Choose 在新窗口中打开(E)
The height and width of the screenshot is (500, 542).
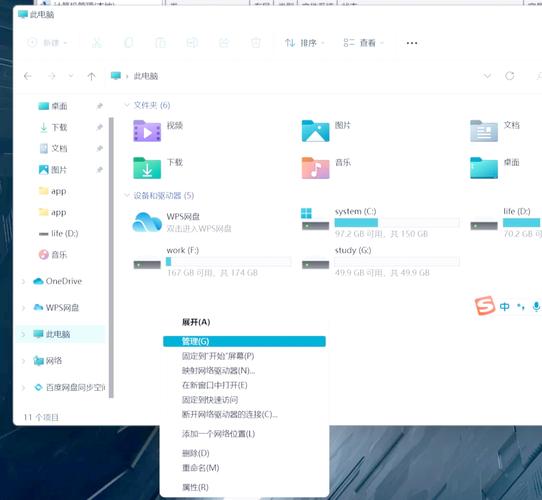[x=215, y=385]
